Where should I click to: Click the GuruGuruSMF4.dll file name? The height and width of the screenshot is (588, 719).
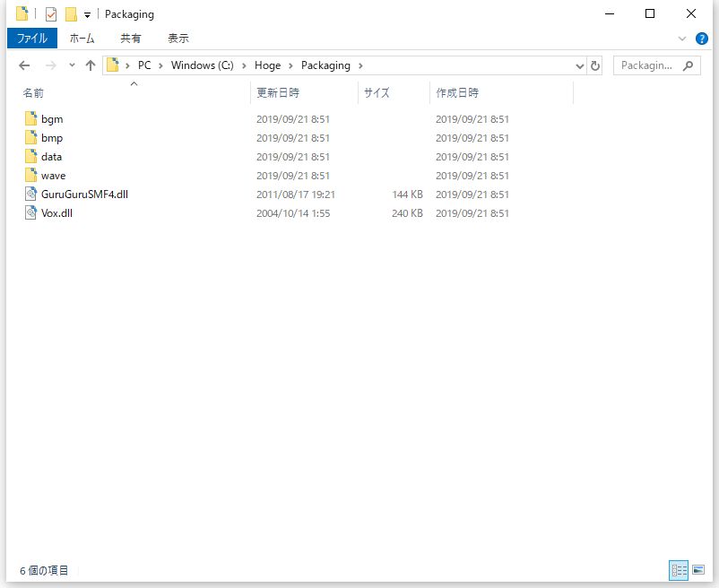coord(84,195)
